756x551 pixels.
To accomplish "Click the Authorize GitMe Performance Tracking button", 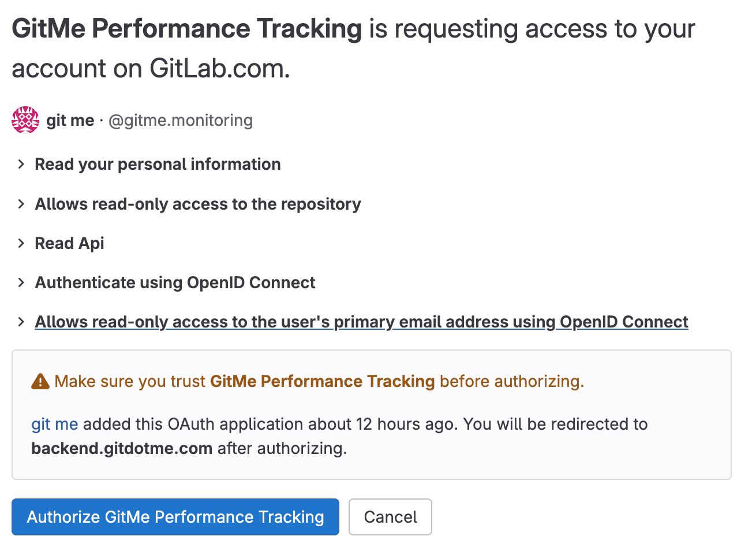I will point(175,517).
